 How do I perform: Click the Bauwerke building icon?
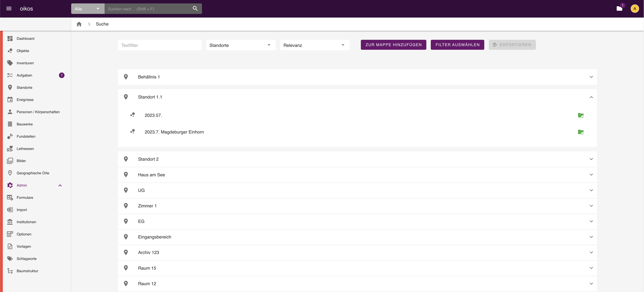click(x=10, y=124)
